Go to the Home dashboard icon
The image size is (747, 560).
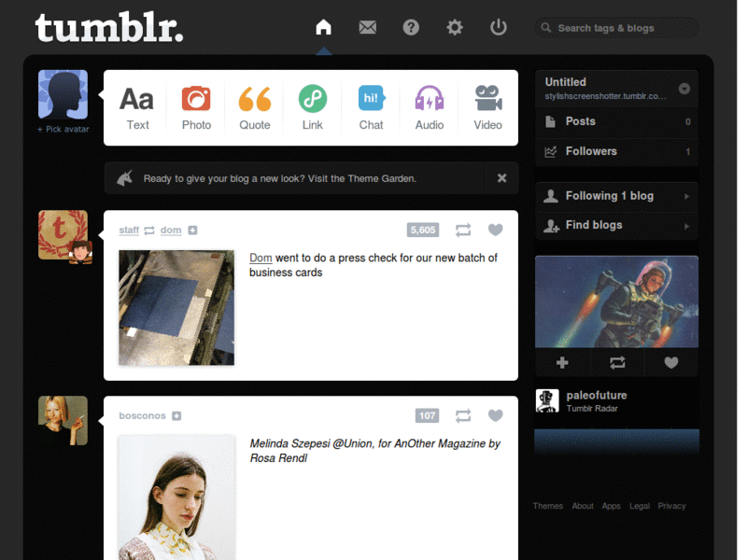[x=323, y=27]
